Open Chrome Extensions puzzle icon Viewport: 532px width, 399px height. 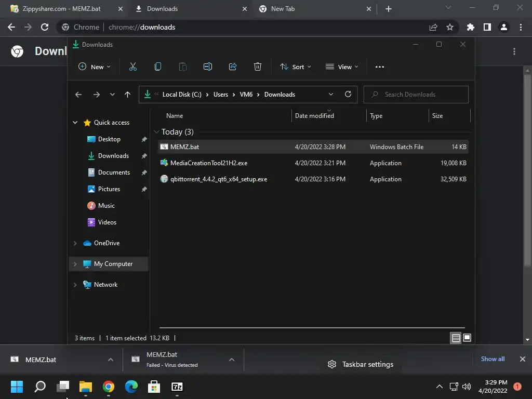[471, 27]
